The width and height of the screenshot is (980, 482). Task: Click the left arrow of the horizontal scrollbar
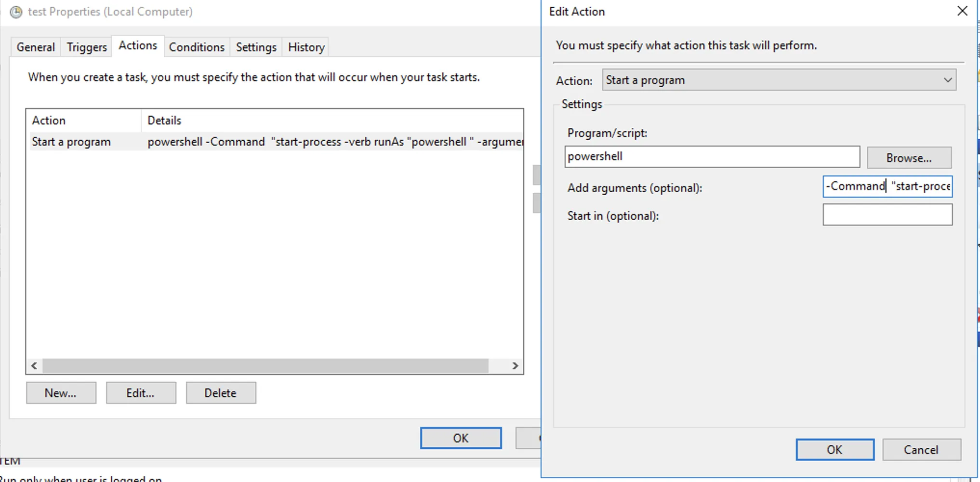(x=34, y=366)
